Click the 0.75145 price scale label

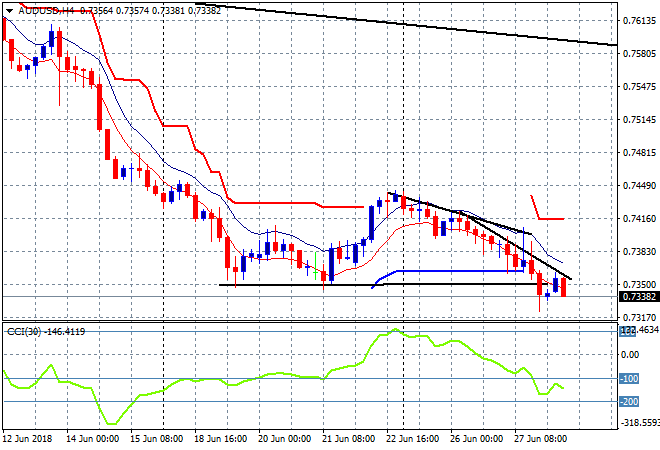click(x=639, y=120)
